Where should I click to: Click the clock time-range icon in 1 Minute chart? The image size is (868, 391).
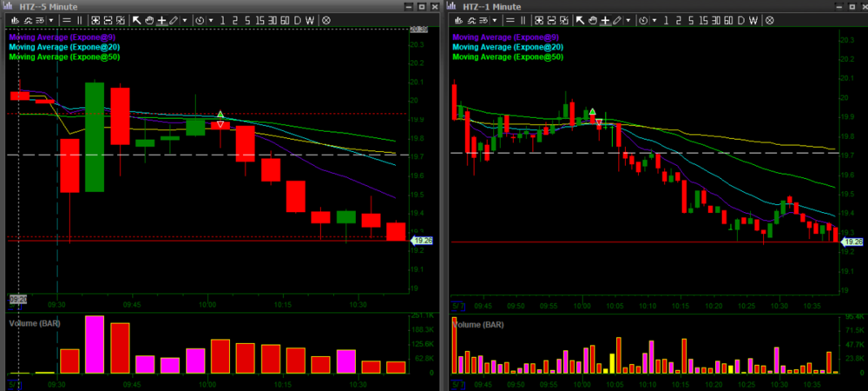click(644, 19)
